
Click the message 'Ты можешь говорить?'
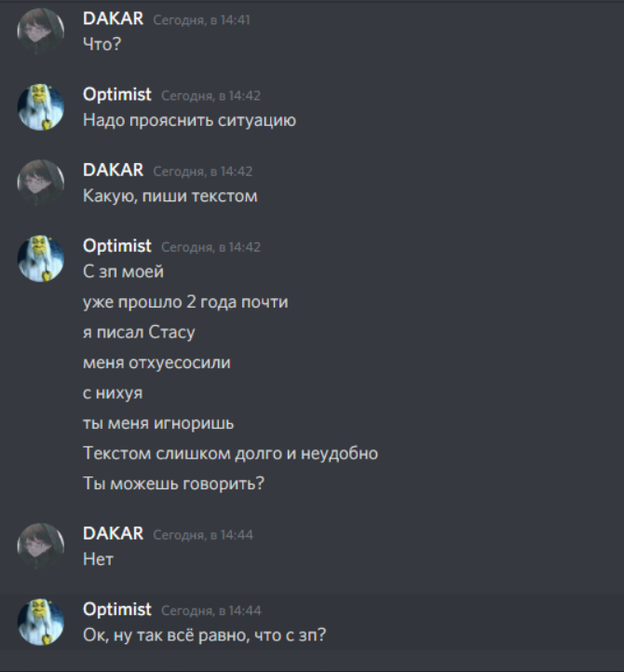click(x=173, y=484)
